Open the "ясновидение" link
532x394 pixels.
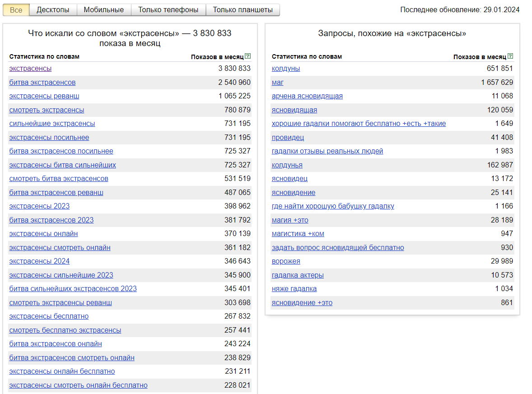coord(294,192)
